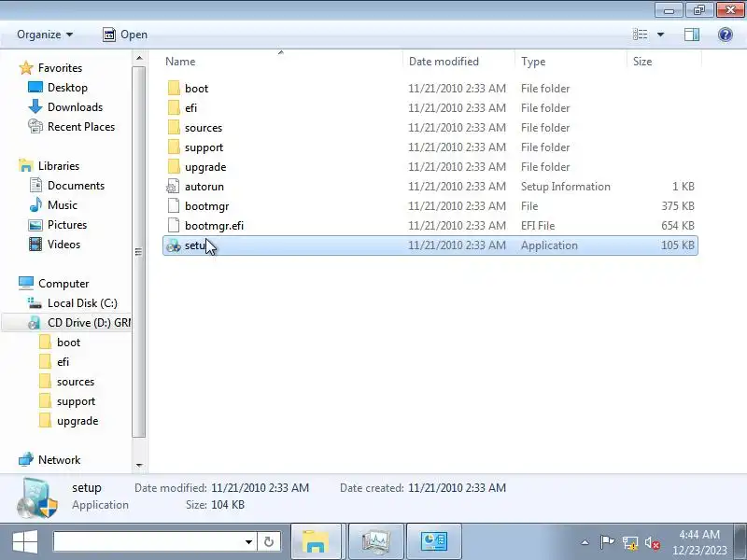The height and width of the screenshot is (560, 747).
Task: Toggle the preview pane icon
Action: click(x=692, y=35)
